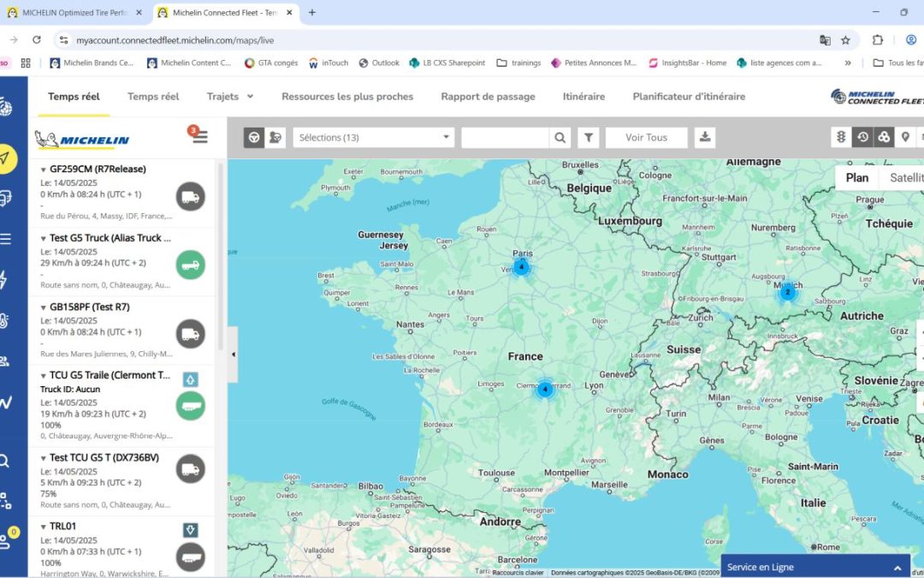Image resolution: width=924 pixels, height=578 pixels.
Task: Click green trailer icon for TCU G5 Traile
Action: click(x=190, y=406)
